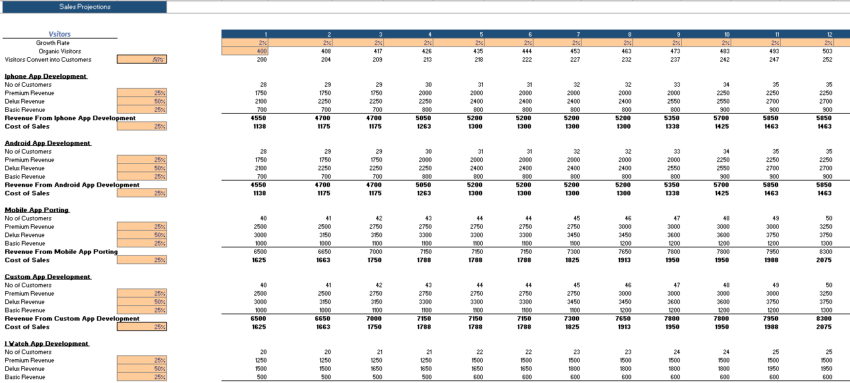
Task: Select period column header 7
Action: 558,34
